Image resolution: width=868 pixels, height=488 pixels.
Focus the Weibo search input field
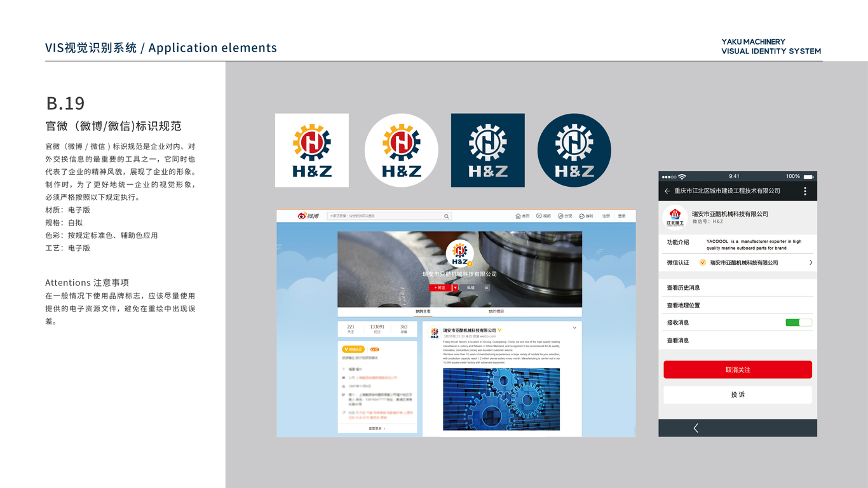point(389,216)
